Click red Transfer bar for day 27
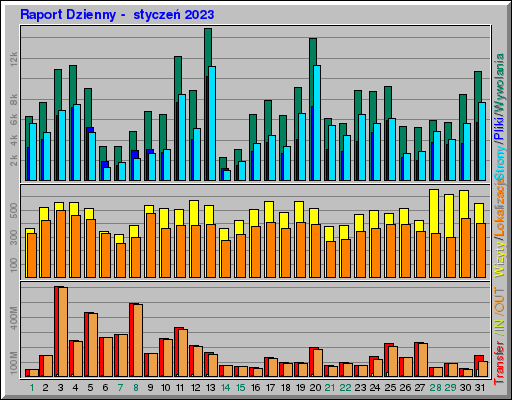This screenshot has height=400, width=512. click(416, 359)
